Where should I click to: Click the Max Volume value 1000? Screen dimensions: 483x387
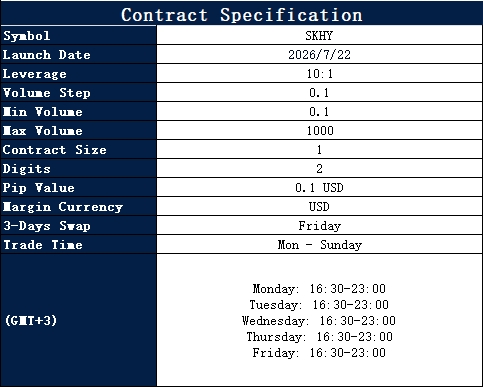319,130
